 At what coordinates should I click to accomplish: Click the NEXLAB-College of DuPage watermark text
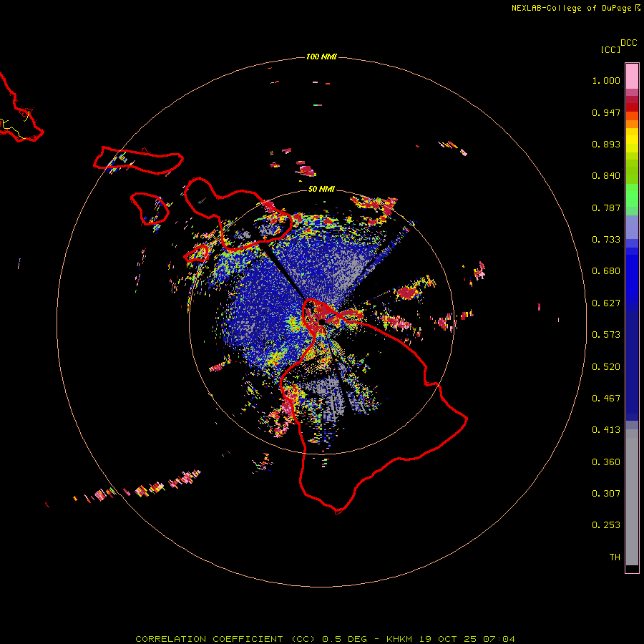[x=576, y=8]
